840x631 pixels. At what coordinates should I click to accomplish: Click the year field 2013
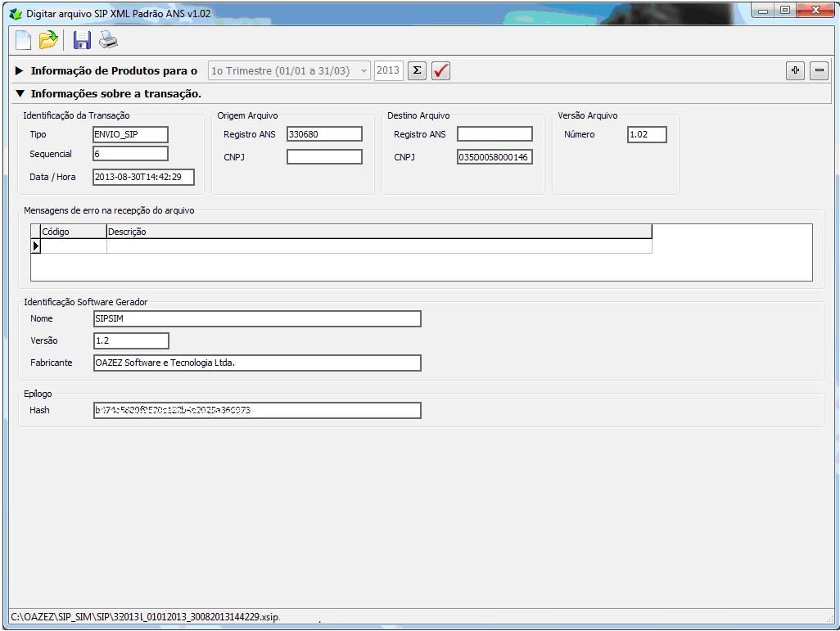(388, 70)
